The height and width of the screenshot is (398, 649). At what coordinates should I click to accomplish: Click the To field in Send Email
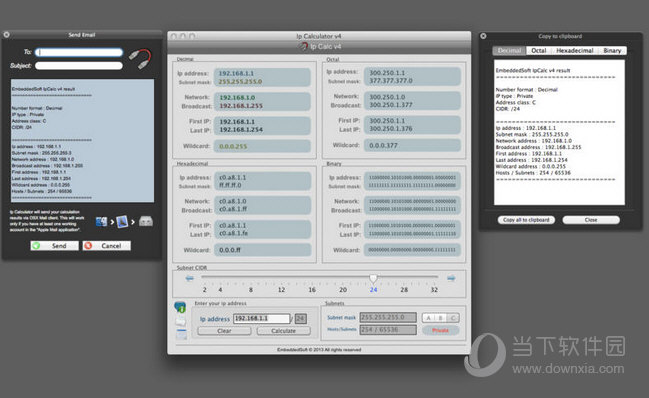[x=79, y=52]
